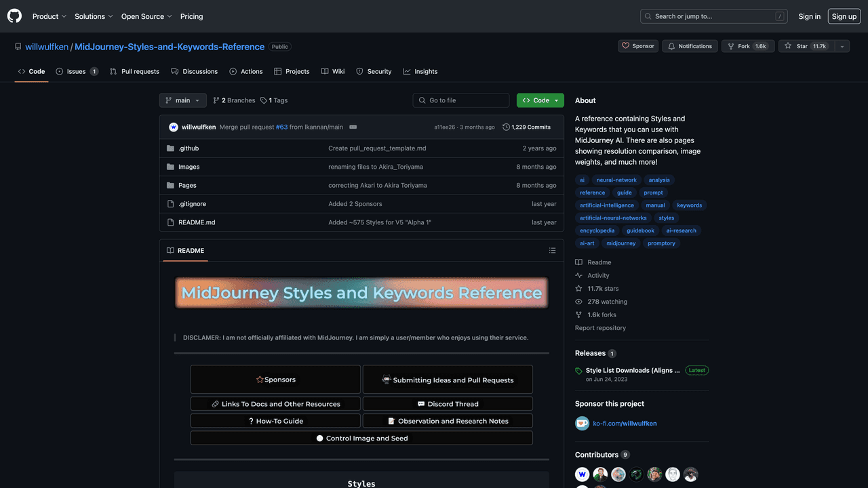Open the star lists dropdown arrow

pos(842,46)
